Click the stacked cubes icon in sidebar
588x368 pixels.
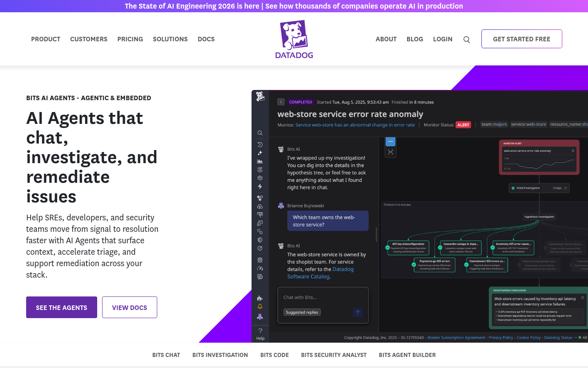260,178
